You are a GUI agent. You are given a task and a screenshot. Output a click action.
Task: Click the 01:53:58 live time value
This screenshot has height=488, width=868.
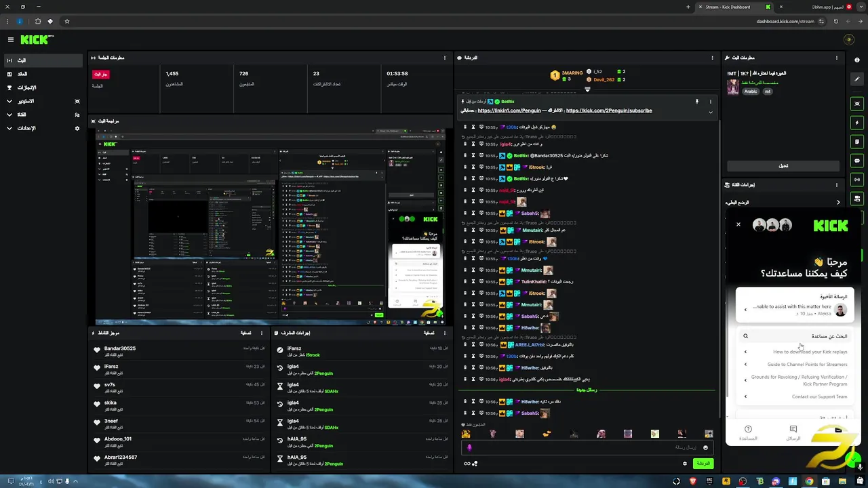pos(397,73)
